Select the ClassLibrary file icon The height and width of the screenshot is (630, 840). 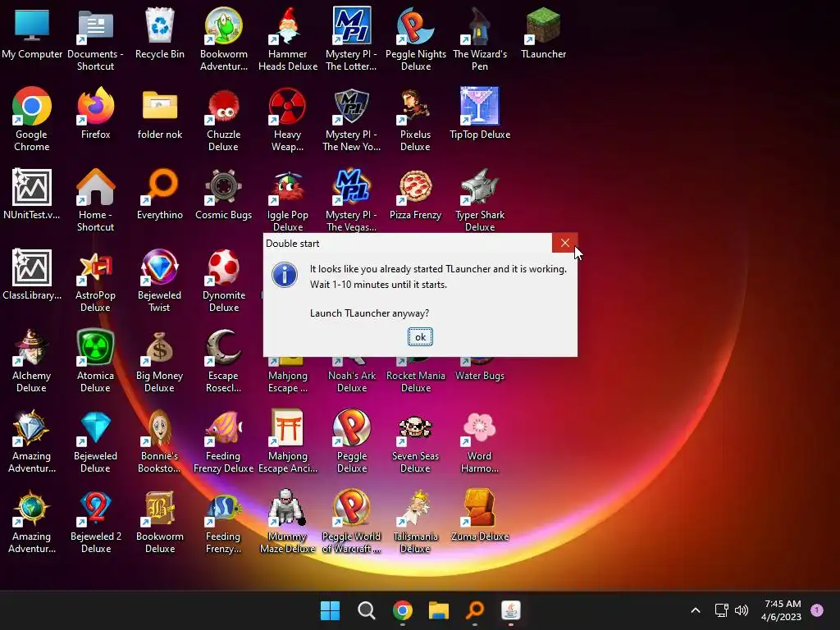pyautogui.click(x=32, y=274)
